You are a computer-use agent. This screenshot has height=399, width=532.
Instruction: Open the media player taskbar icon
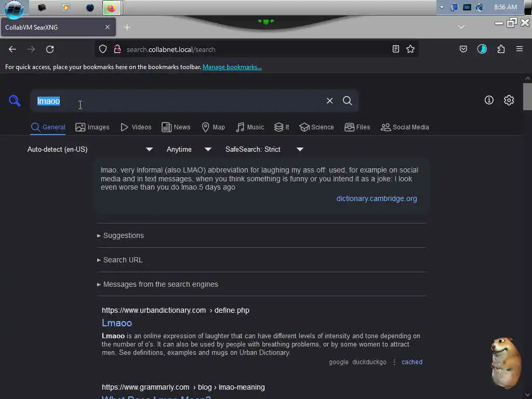(x=66, y=7)
